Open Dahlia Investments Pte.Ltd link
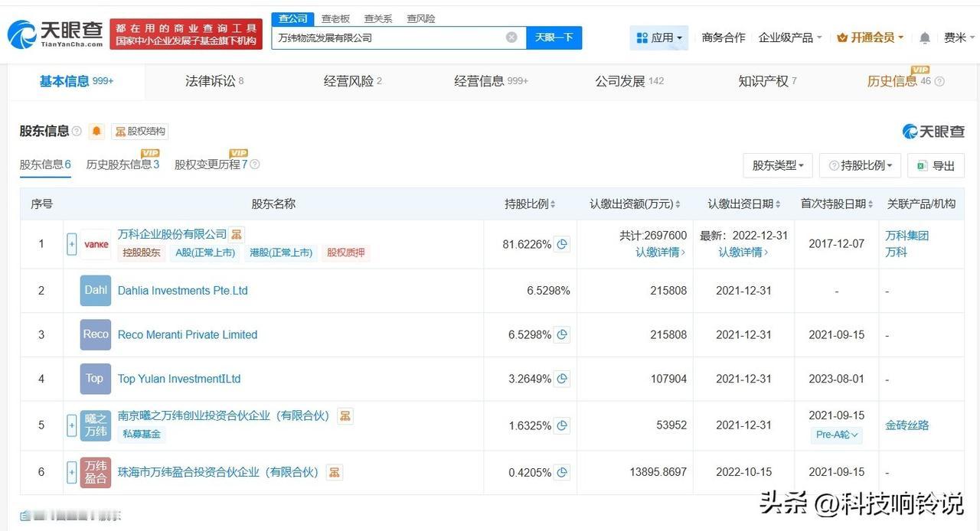Screen dimensions: 980x531 (182, 291)
